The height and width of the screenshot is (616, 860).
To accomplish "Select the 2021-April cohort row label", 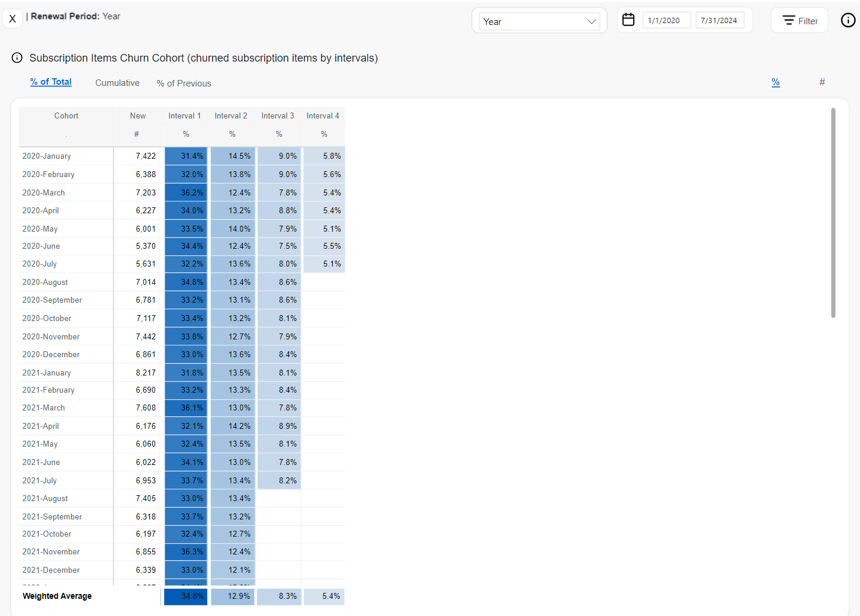I will 41,426.
